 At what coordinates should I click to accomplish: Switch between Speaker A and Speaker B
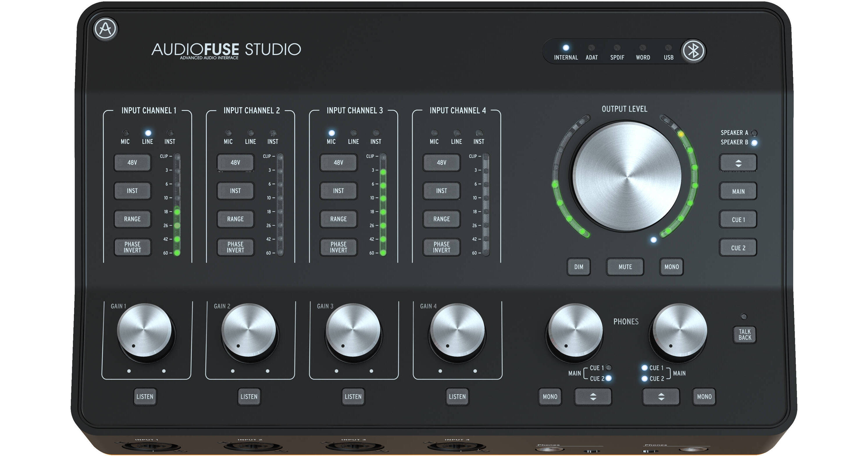coord(738,162)
